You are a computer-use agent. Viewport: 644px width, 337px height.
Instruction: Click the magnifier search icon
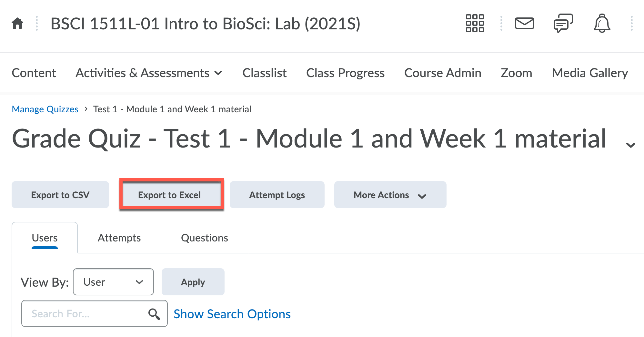(154, 314)
